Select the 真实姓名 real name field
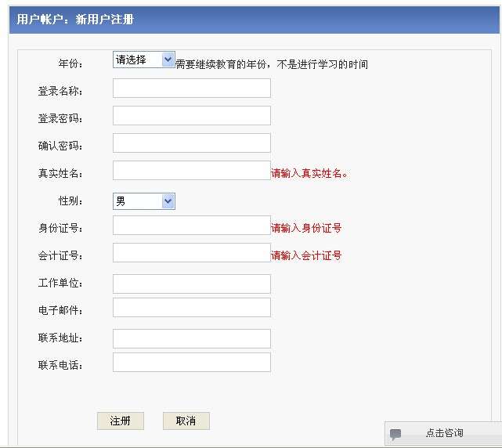The height and width of the screenshot is (448, 502). (x=191, y=171)
